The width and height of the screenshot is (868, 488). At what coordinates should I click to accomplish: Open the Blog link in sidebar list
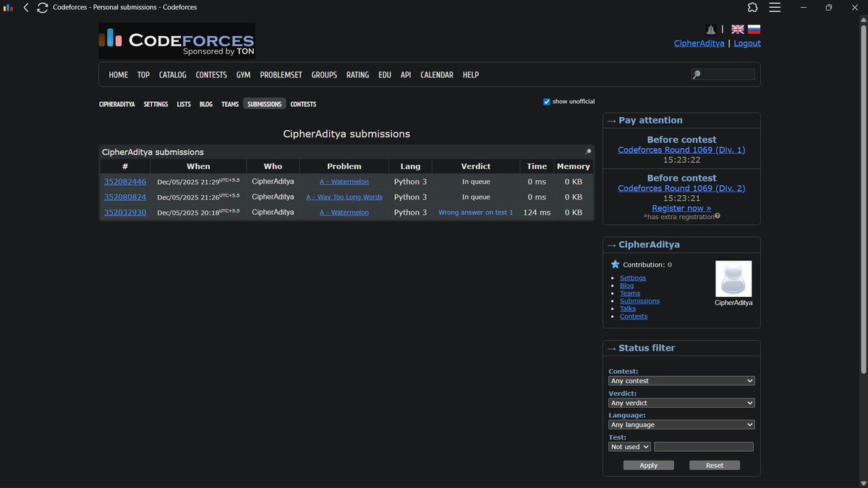(x=626, y=286)
